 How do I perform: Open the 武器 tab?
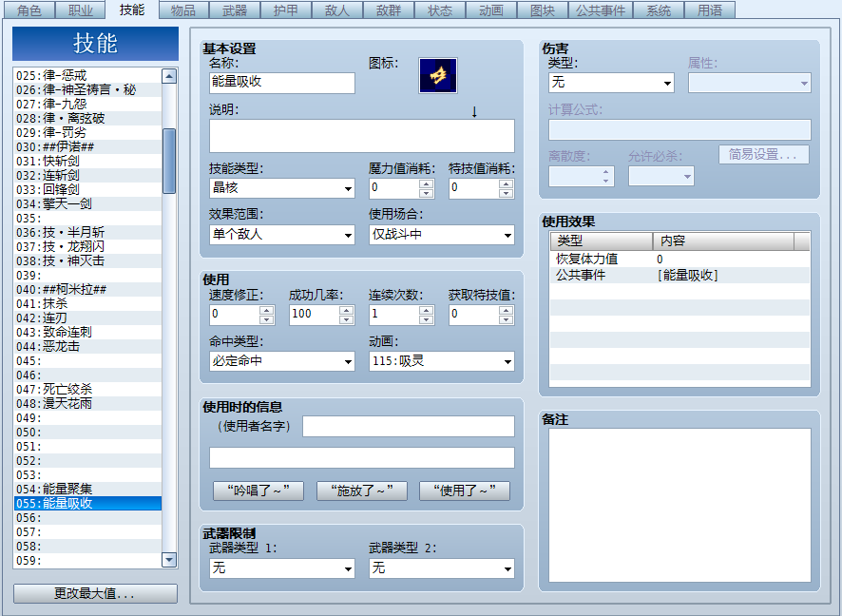(x=235, y=10)
